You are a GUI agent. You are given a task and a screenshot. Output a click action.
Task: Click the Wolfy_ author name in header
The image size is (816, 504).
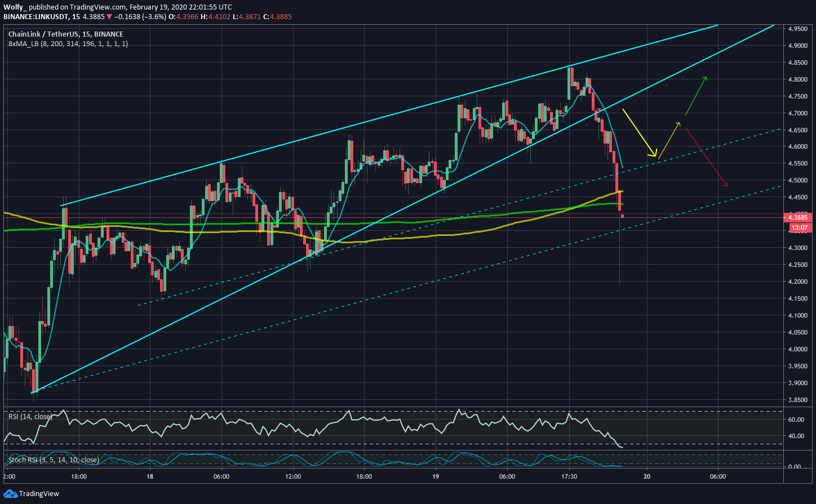(x=15, y=7)
